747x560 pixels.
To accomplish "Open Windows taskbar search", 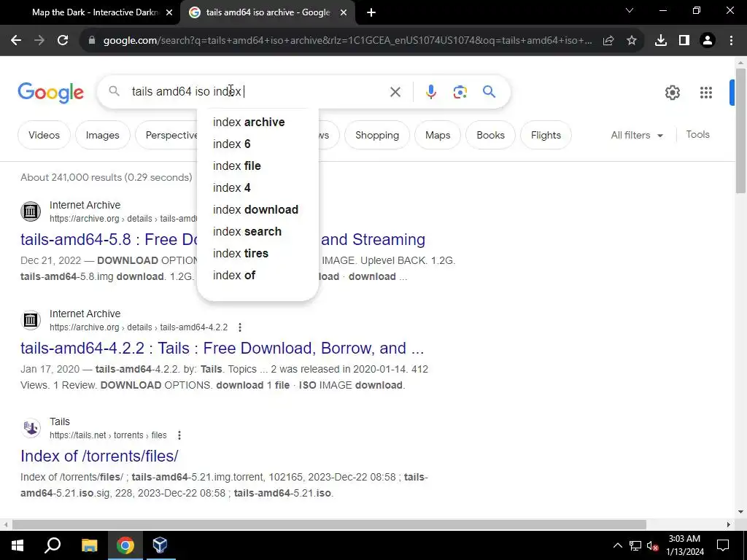I will [x=53, y=545].
